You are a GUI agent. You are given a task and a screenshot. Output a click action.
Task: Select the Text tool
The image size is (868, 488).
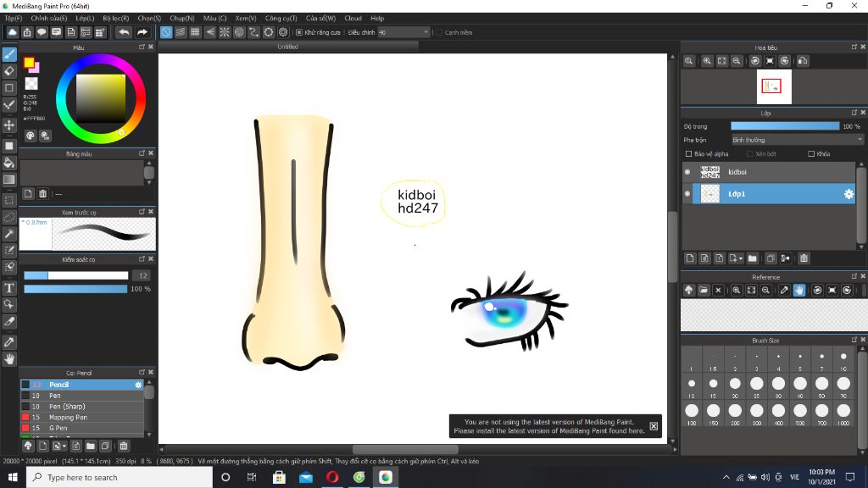pos(9,288)
